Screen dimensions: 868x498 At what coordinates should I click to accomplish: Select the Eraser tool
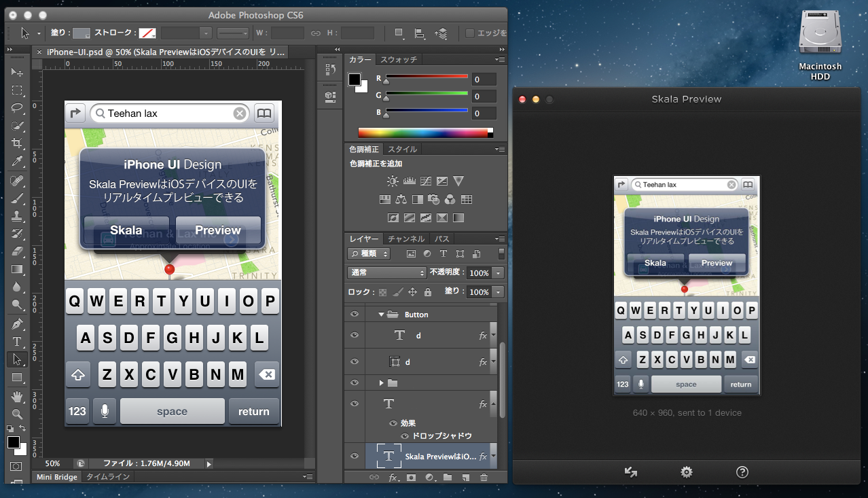[x=17, y=251]
